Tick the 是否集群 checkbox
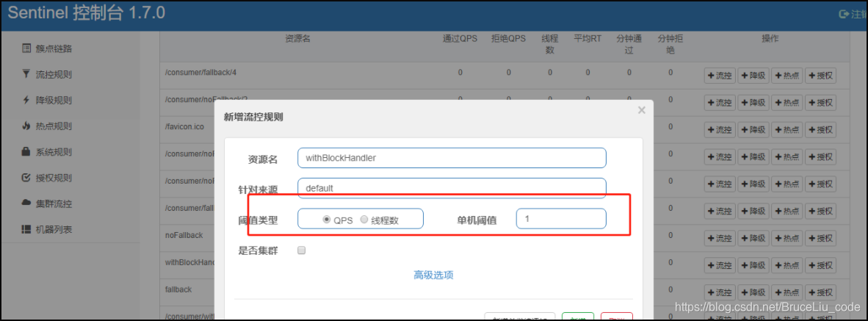This screenshot has width=868, height=321. [302, 250]
